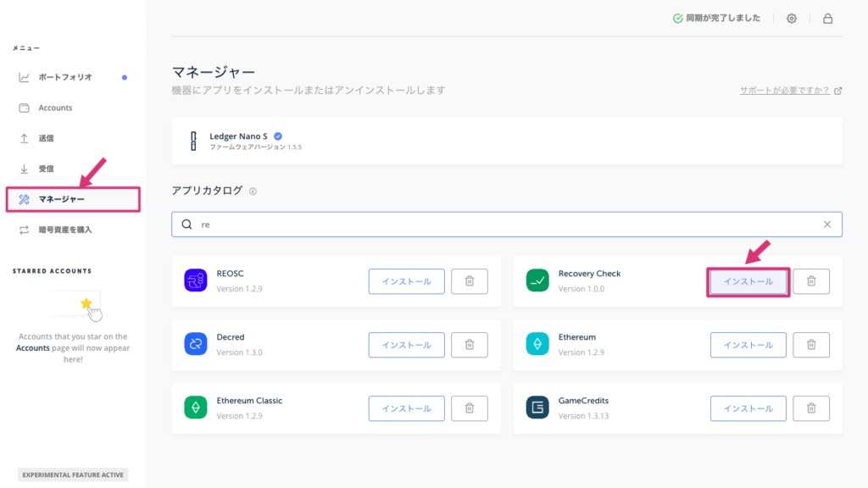
Task: Click the Ethereum Classic Version 1.2.9 text
Action: (x=239, y=416)
